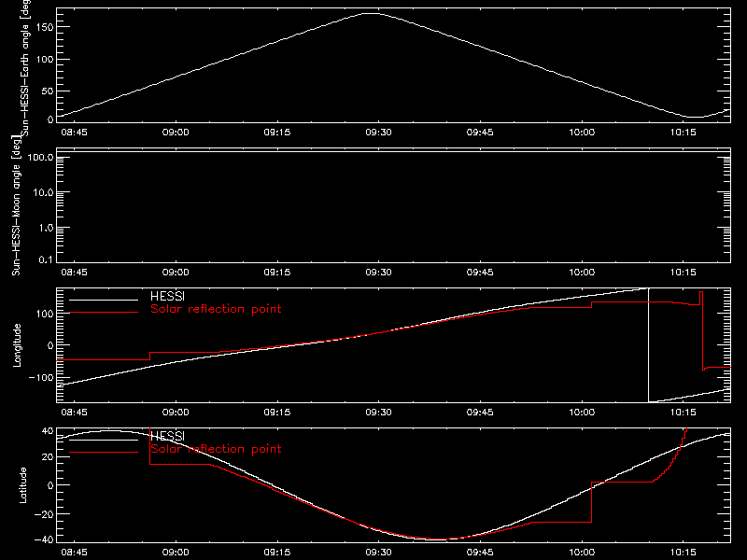
Task: Click the red legend line in the Latitude plot
Action: (104, 453)
